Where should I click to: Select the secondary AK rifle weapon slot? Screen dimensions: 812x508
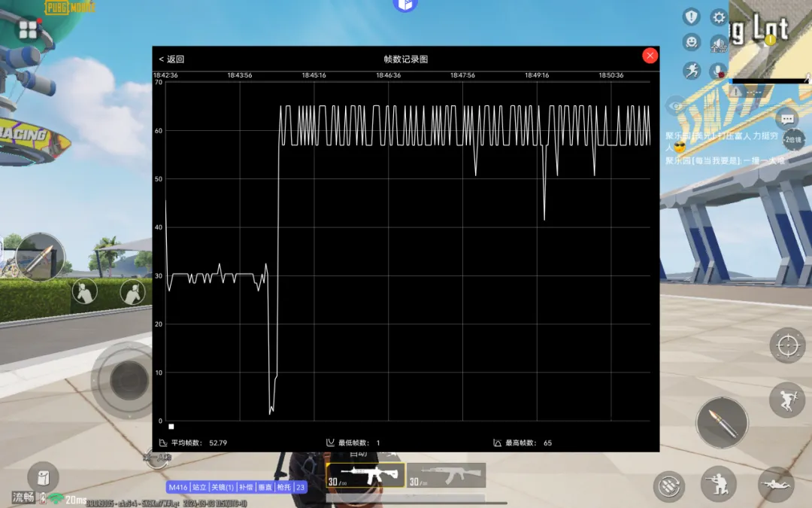pos(447,476)
